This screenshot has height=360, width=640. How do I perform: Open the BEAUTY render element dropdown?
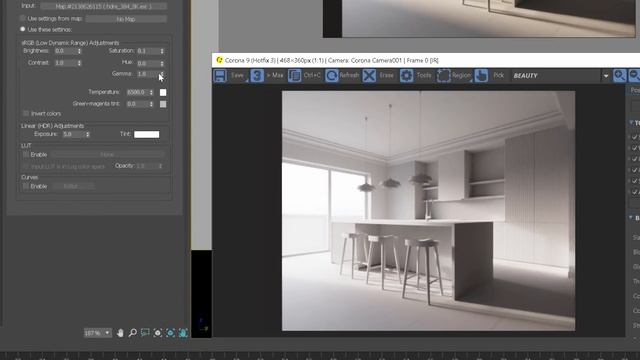561,76
